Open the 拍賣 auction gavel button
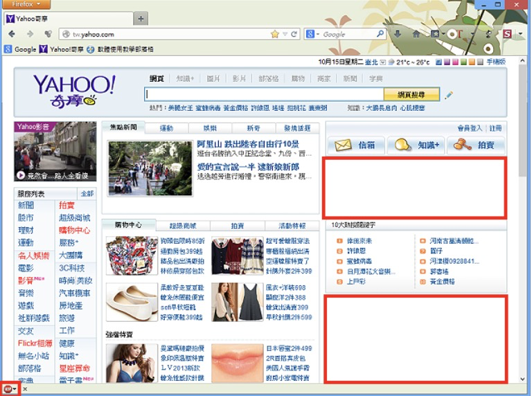Viewport: 532px width, 396px height. coord(476,145)
